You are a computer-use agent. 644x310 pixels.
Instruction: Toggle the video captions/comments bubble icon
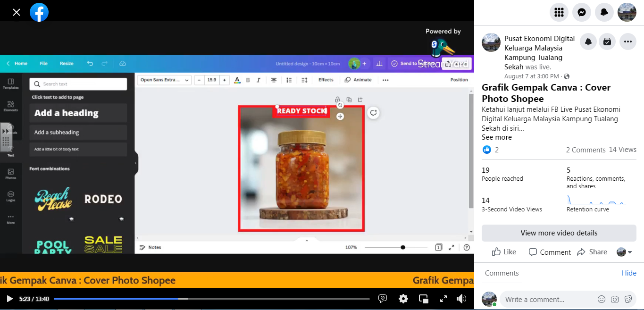(x=383, y=299)
